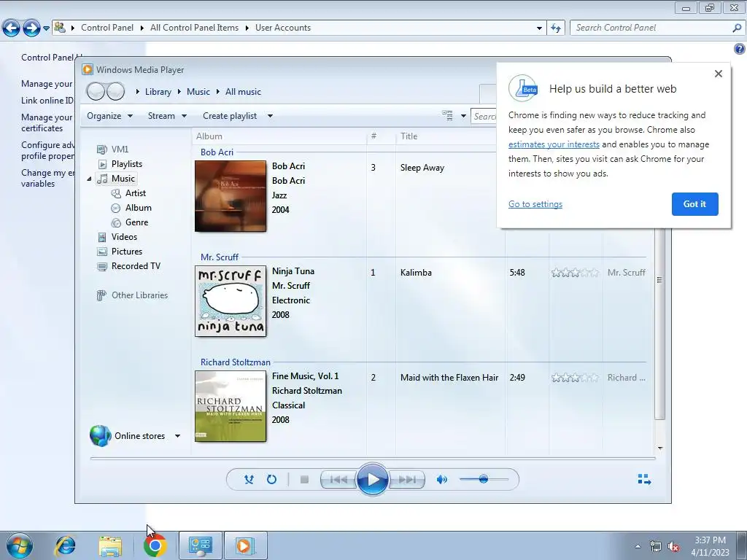This screenshot has width=747, height=560.
Task: Turn on shuffle in Media Player
Action: [x=249, y=480]
